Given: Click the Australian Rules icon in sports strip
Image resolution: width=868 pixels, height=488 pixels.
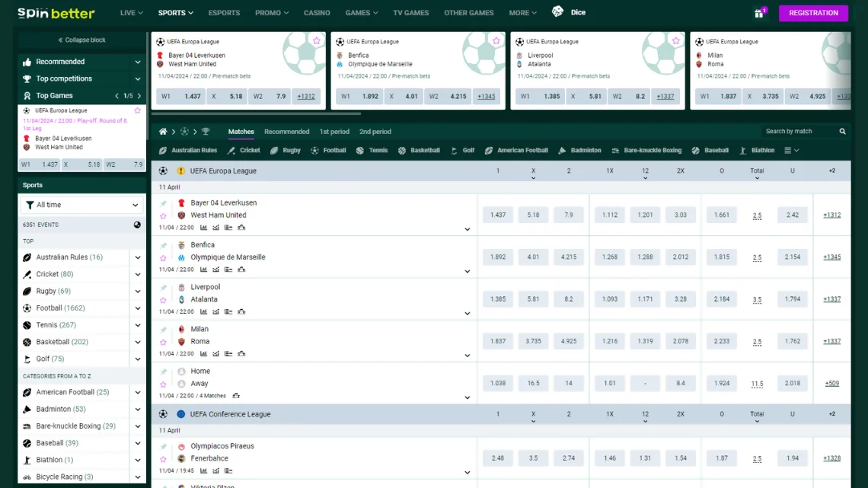Looking at the screenshot, I should [x=163, y=151].
